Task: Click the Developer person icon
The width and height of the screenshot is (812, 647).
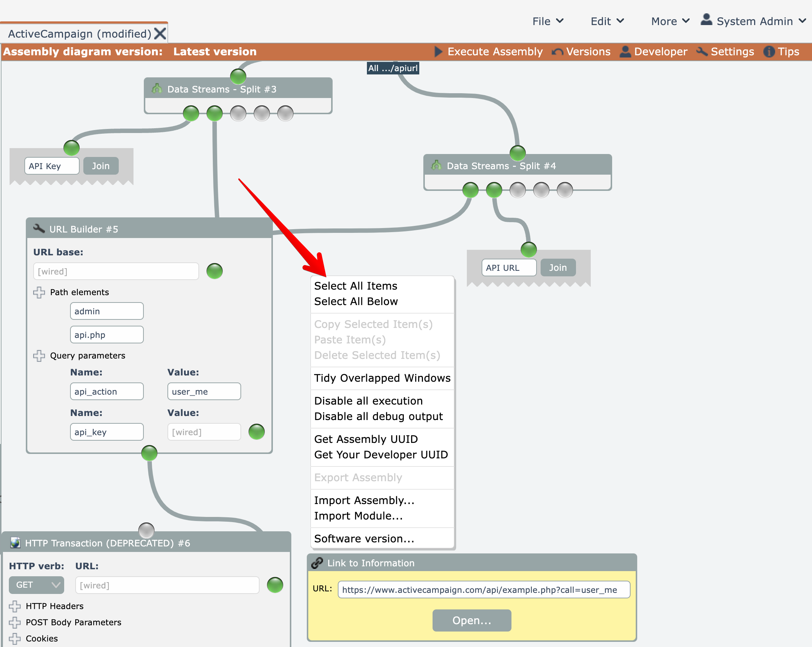Action: [625, 52]
